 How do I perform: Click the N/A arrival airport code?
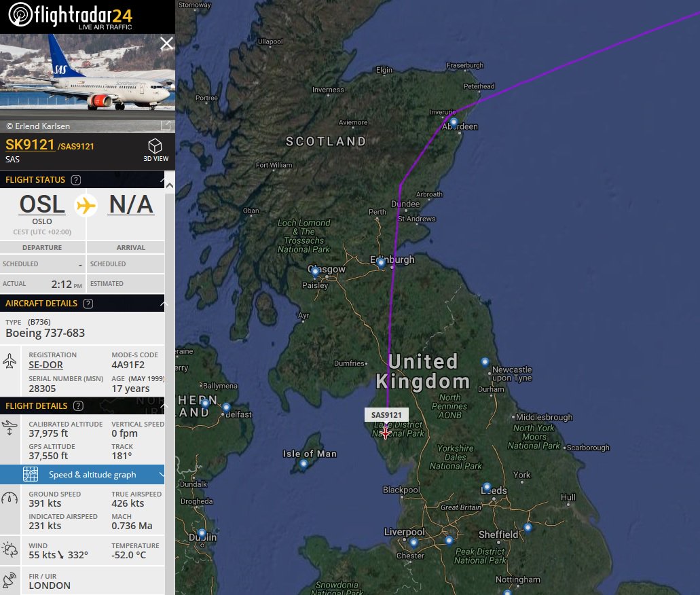[131, 204]
